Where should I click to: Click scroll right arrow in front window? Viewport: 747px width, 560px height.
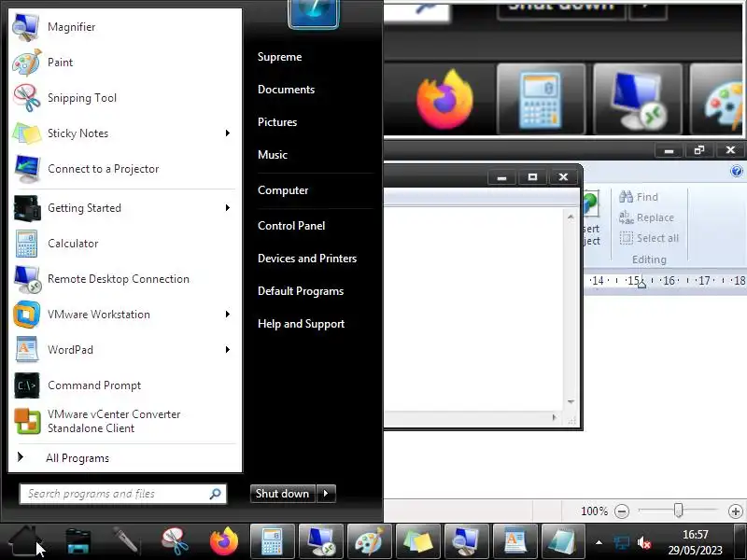554,417
